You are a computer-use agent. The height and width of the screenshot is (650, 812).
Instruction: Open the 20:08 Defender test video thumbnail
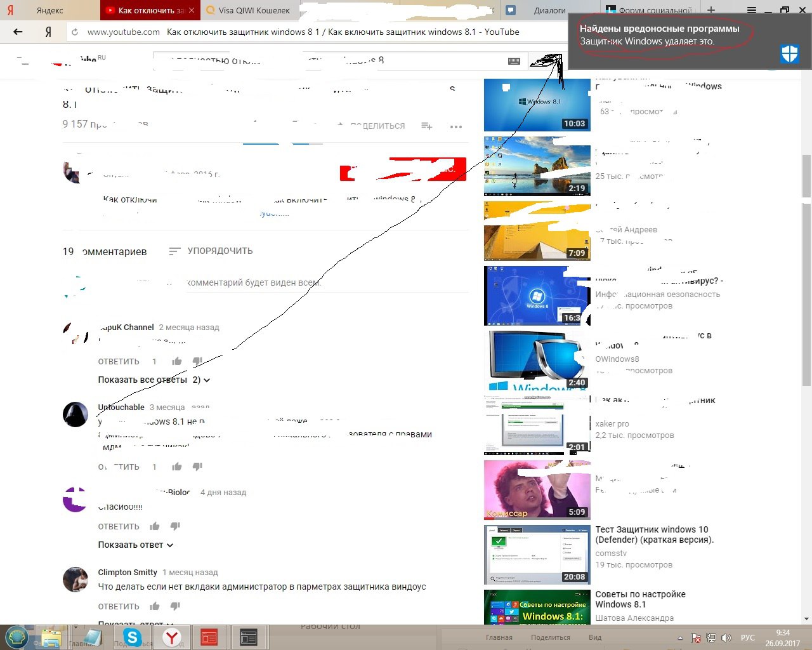coord(537,555)
